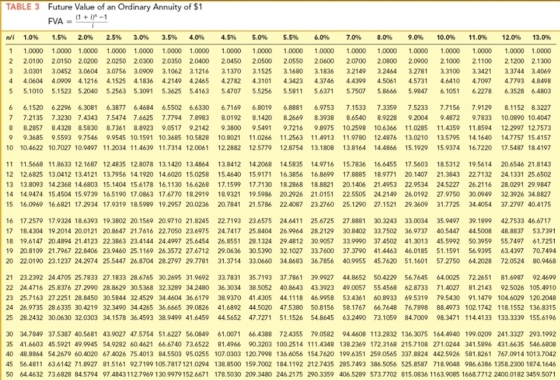Click the title 'Future Value of an Ordinary Annuity of $1'
Image resolution: width=560 pixels, height=380 pixels.
[x=125, y=7]
